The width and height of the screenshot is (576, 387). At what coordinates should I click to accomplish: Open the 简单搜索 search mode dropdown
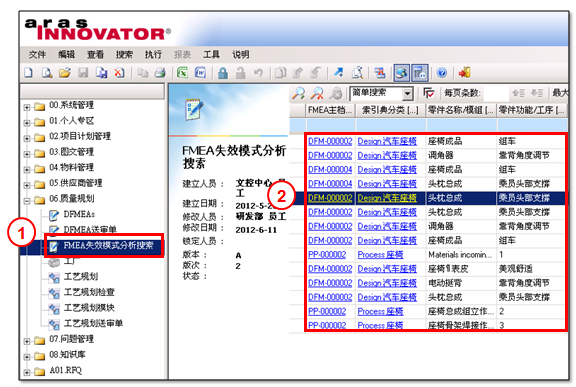(x=407, y=94)
